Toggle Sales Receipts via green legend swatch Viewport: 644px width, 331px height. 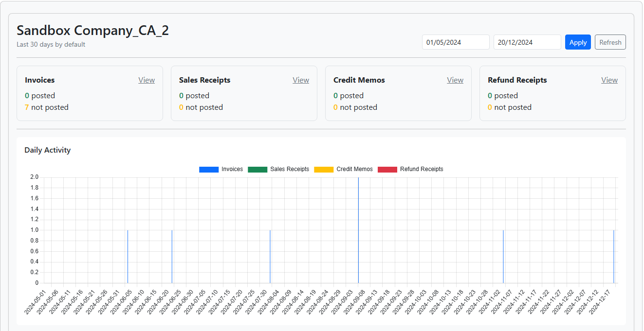coord(258,169)
